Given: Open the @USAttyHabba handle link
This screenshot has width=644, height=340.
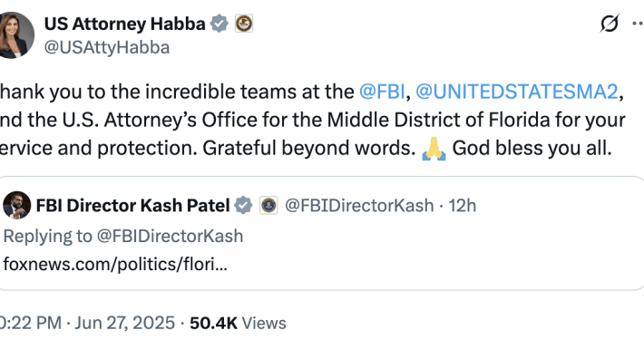Looking at the screenshot, I should coord(107,48).
